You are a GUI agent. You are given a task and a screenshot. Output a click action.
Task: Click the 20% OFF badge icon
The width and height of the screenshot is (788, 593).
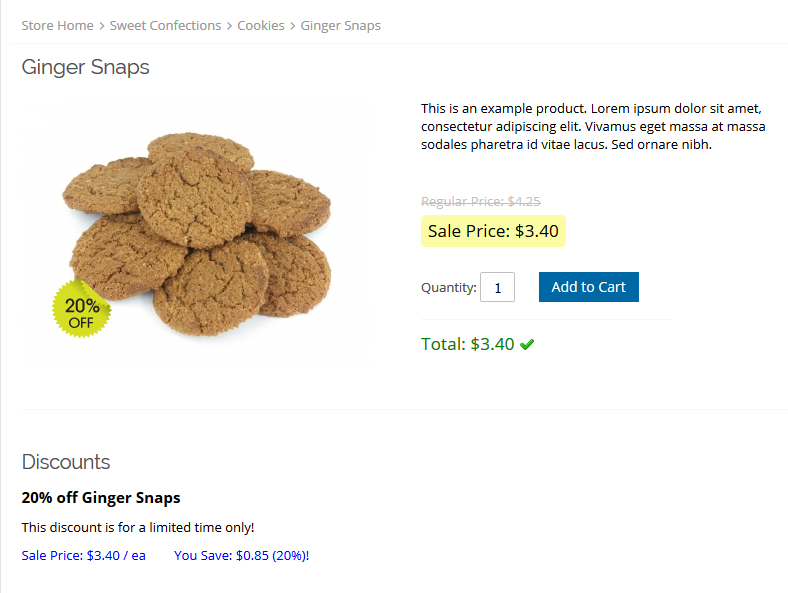[x=82, y=309]
